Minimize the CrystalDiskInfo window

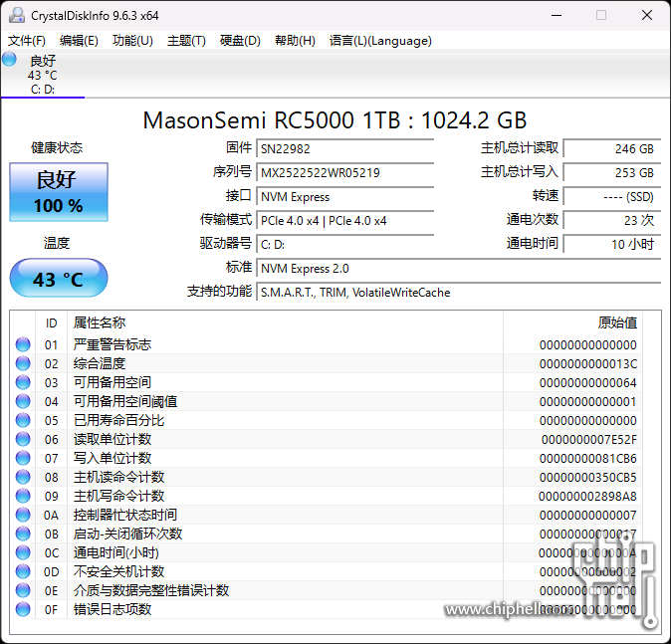click(x=557, y=15)
